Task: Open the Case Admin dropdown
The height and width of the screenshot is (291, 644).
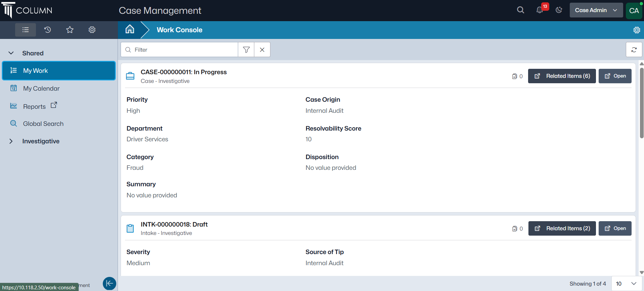Action: point(596,10)
